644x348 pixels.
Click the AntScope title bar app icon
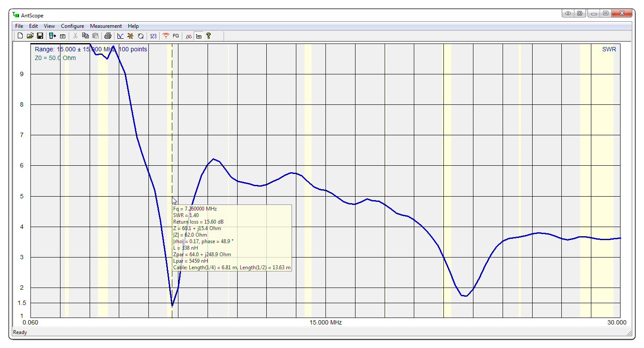coord(16,15)
